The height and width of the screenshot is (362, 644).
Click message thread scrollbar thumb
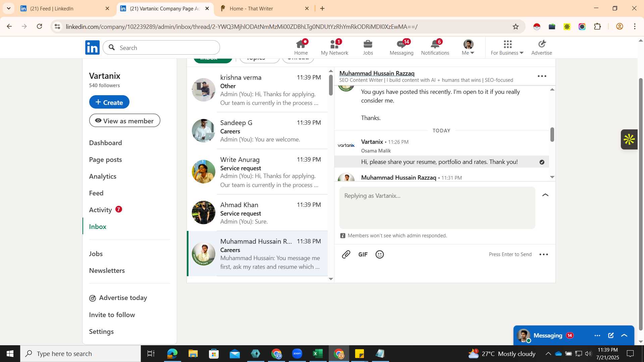[x=552, y=134]
